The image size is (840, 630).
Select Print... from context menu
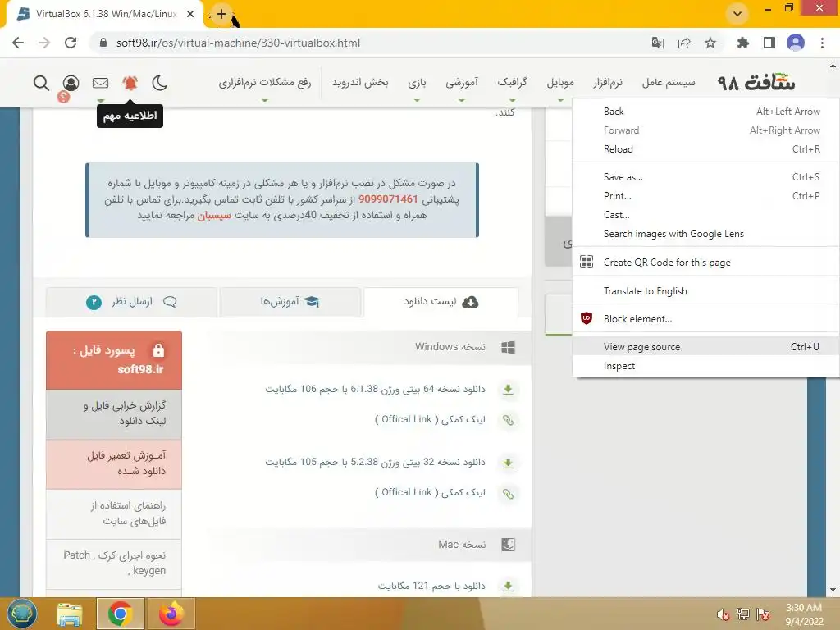[705, 195]
